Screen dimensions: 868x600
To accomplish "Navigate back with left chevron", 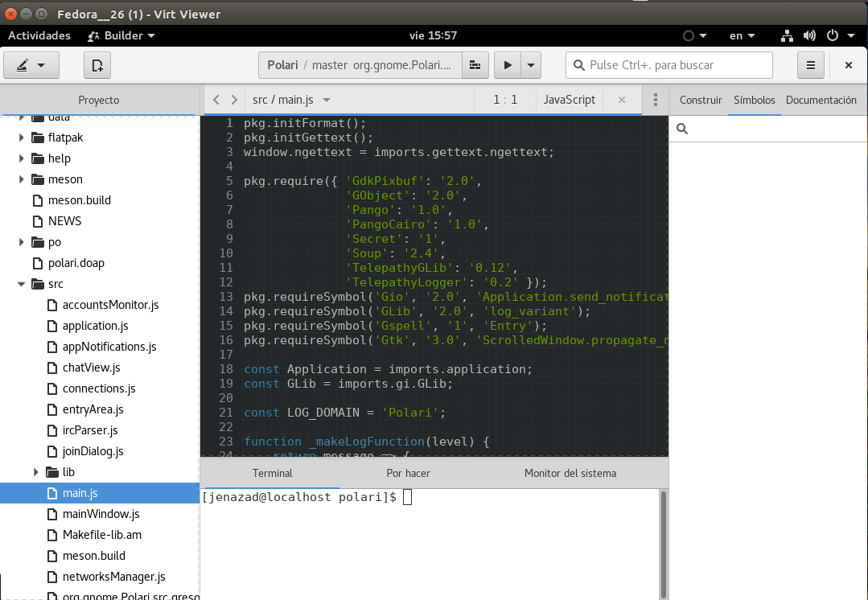I will tap(216, 100).
